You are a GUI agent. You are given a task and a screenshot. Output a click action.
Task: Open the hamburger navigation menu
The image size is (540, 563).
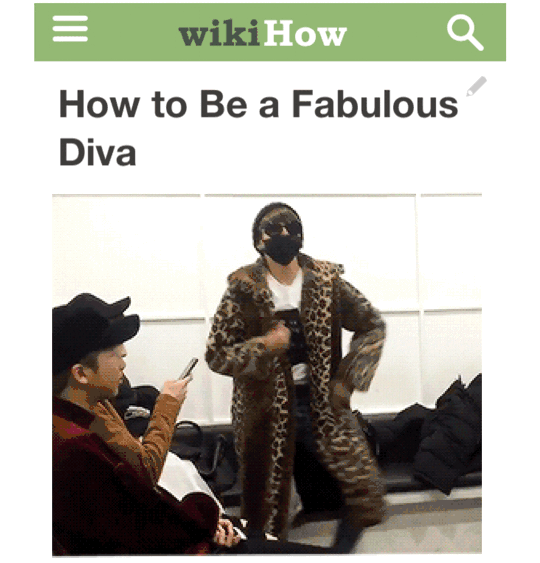(x=70, y=29)
